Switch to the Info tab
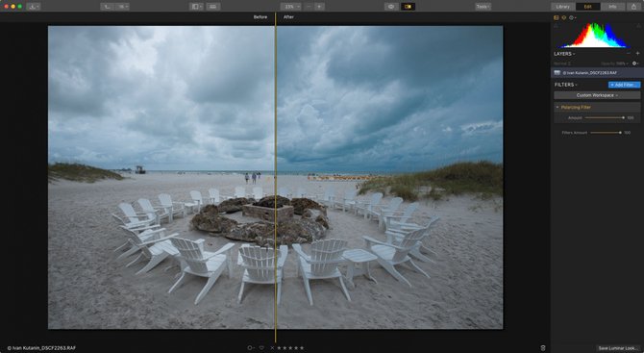The width and height of the screenshot is (644, 353). tap(612, 7)
